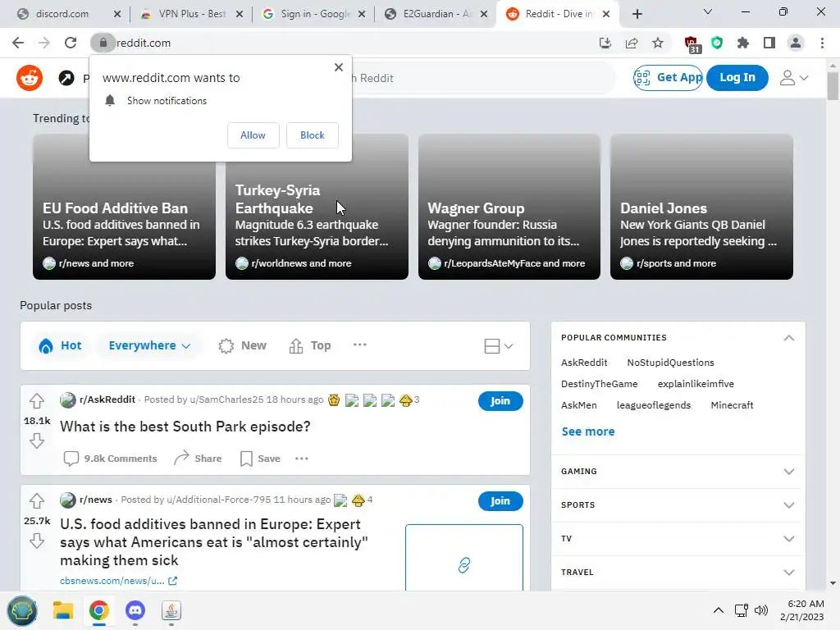Viewport: 840px width, 630px height.
Task: Click the Log In button
Action: 737,78
